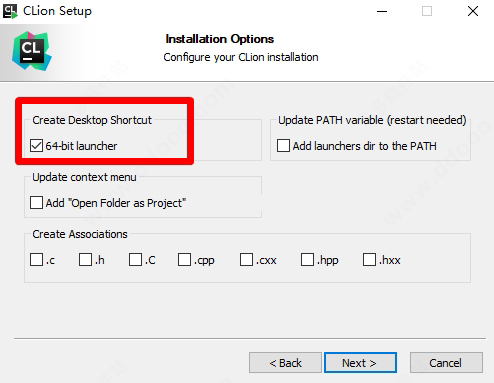Select the .cxx file association
This screenshot has height=383, width=494.
click(246, 260)
